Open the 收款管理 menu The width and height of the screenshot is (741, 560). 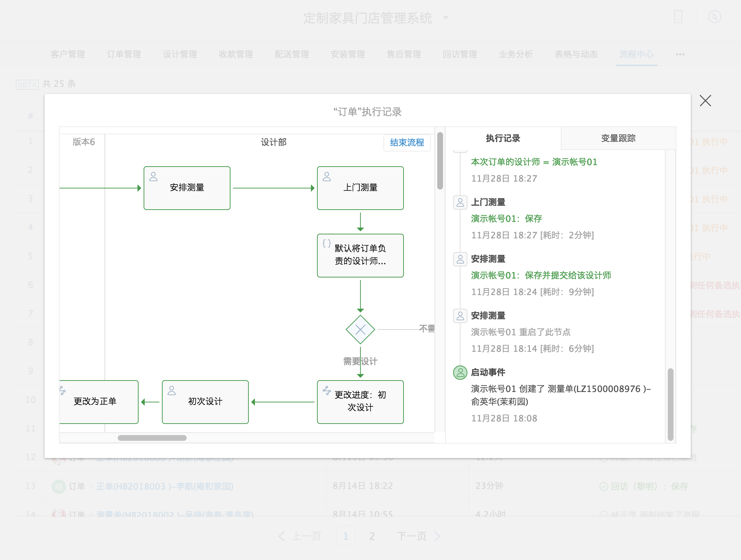236,54
